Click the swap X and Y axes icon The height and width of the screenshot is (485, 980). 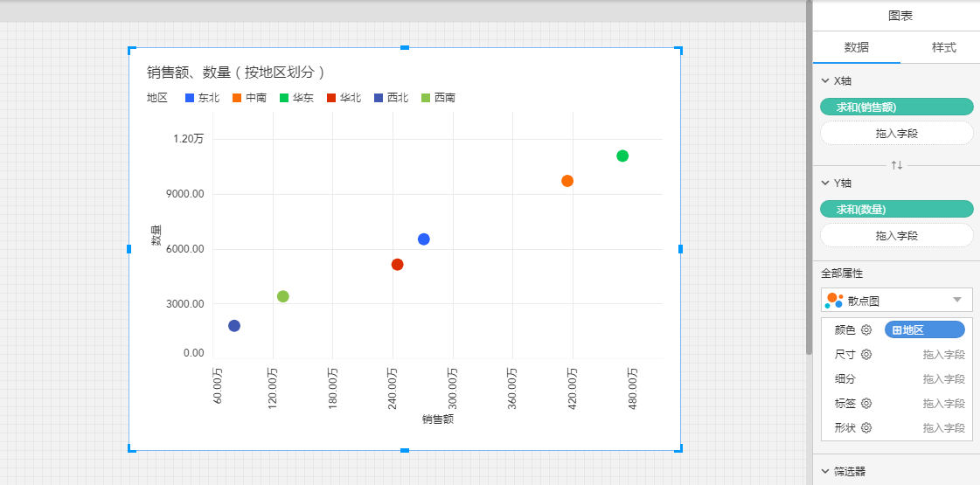coord(896,165)
